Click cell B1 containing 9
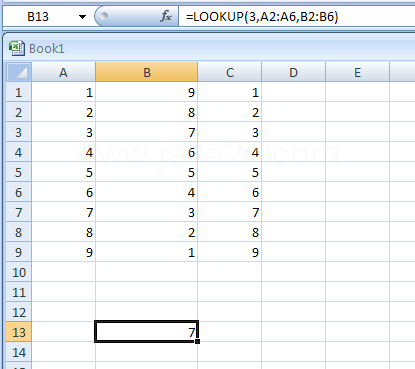 pyautogui.click(x=147, y=92)
